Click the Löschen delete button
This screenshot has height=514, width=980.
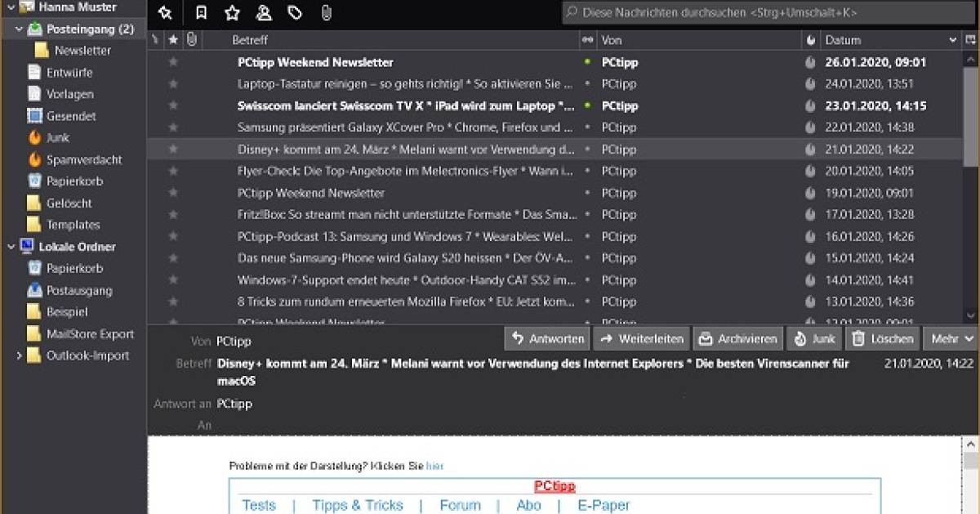tap(882, 338)
